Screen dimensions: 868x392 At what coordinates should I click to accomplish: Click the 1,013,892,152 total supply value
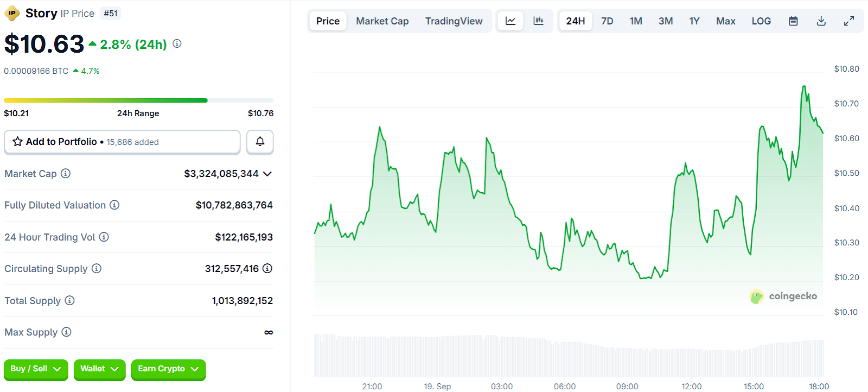(x=242, y=301)
